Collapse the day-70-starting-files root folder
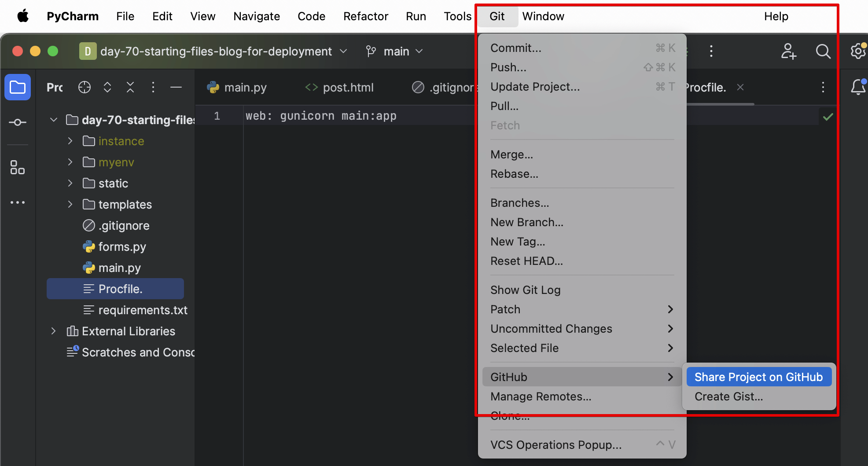Image resolution: width=868 pixels, height=466 pixels. coord(54,120)
